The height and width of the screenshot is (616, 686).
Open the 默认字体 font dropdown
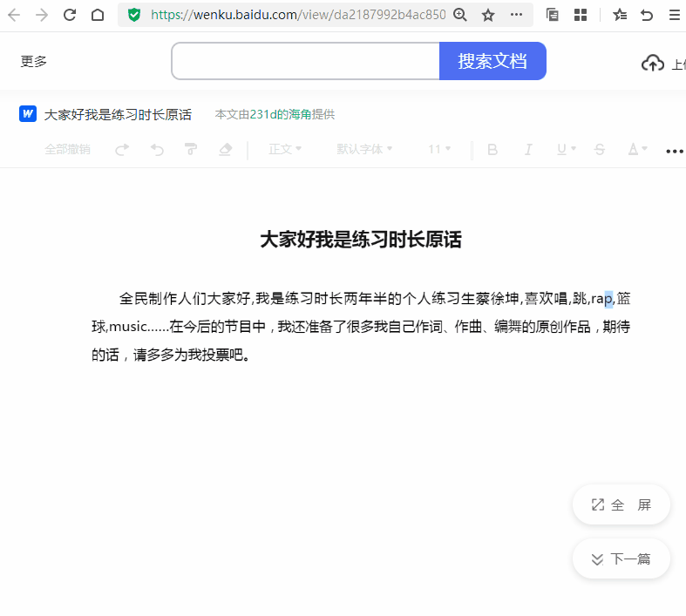(364, 150)
